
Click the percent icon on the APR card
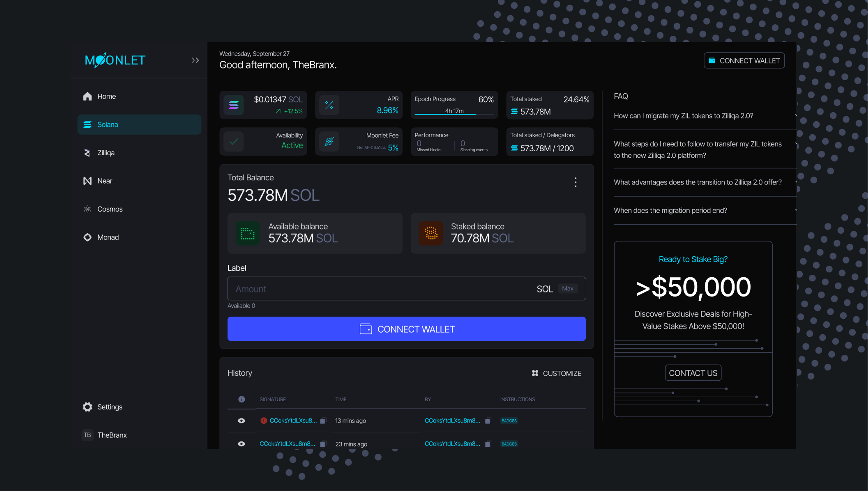tap(329, 105)
